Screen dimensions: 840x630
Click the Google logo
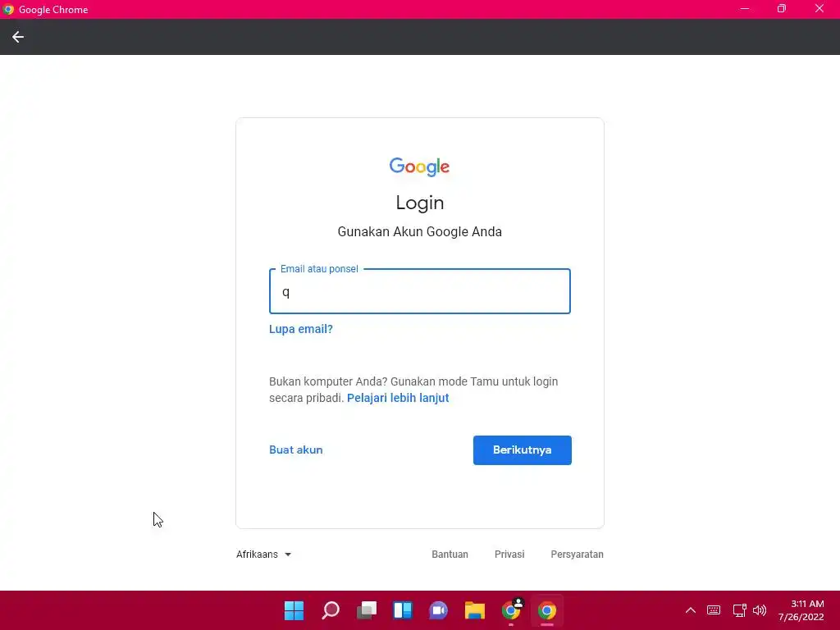pyautogui.click(x=419, y=167)
